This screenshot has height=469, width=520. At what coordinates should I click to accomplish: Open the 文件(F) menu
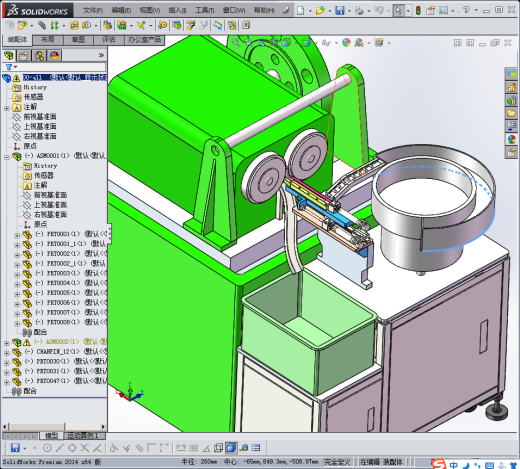[93, 10]
